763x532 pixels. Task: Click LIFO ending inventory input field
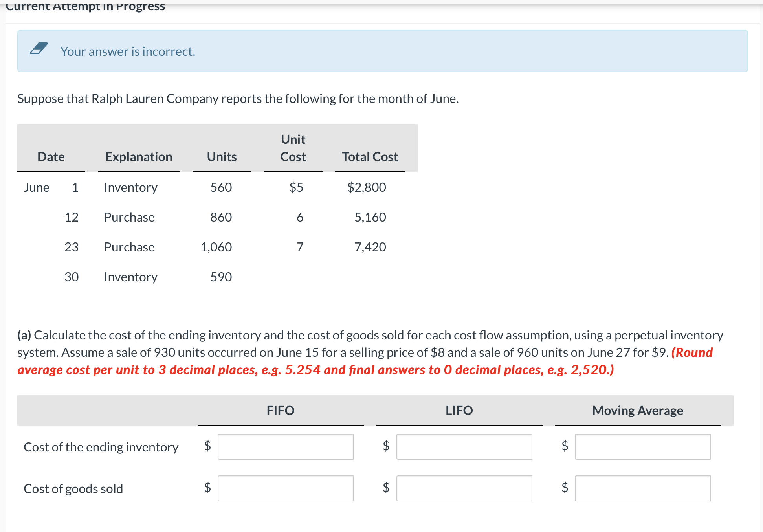tap(464, 447)
